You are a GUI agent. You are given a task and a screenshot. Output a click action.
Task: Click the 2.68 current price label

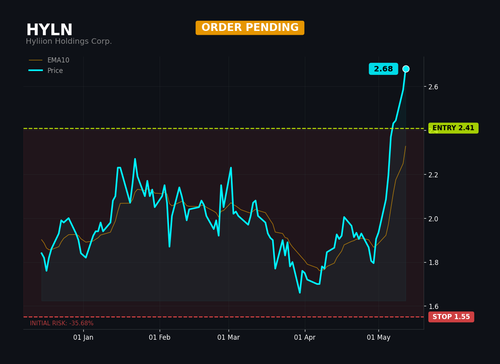[x=383, y=69]
